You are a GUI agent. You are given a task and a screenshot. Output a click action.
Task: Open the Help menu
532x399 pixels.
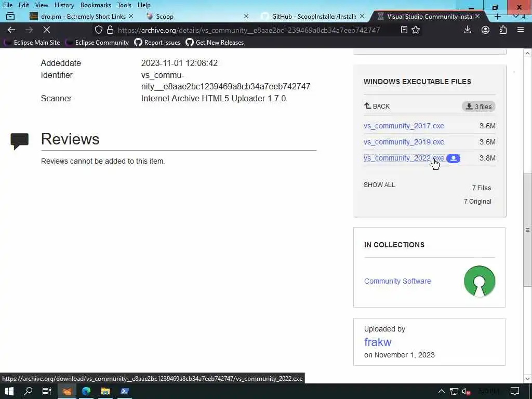tap(144, 5)
